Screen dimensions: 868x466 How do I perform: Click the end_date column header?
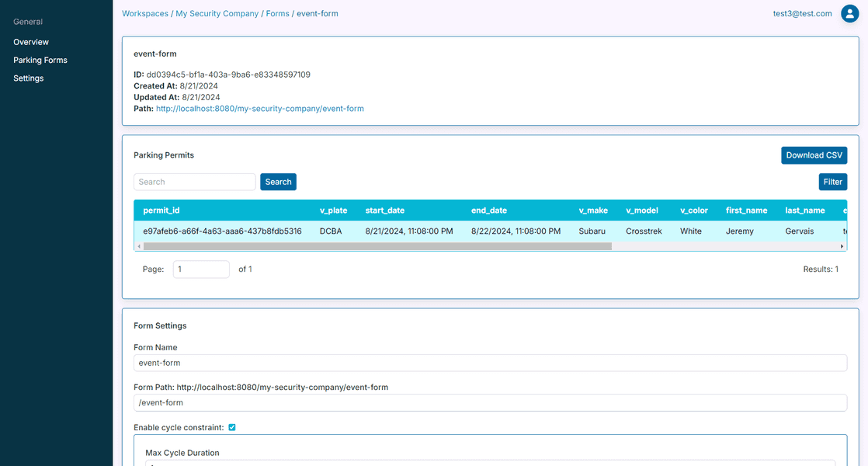tap(489, 210)
